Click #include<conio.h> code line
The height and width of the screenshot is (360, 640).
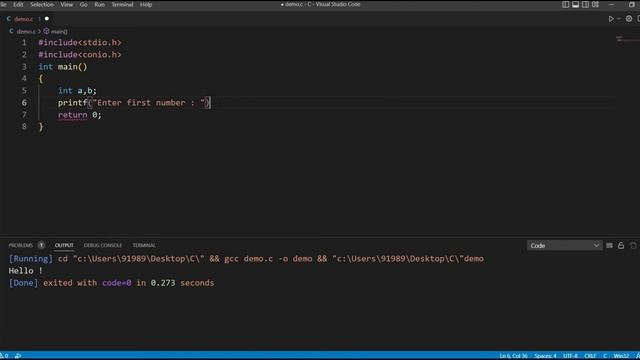click(80, 55)
